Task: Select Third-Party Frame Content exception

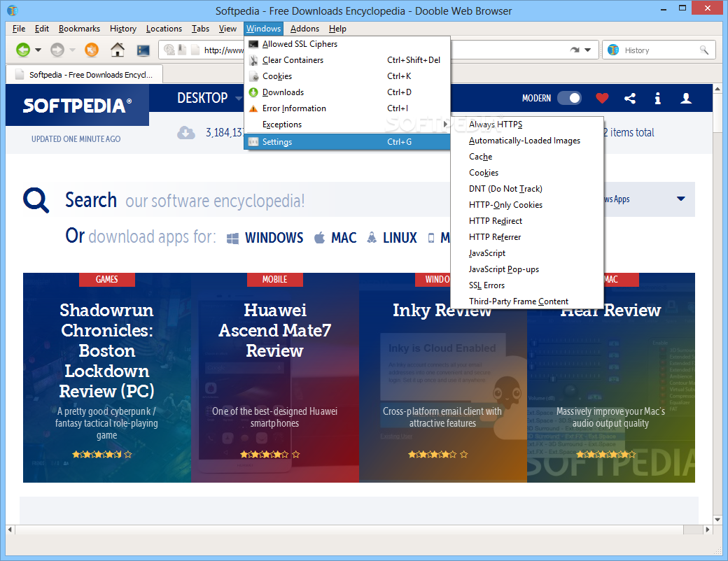Action: coord(527,301)
